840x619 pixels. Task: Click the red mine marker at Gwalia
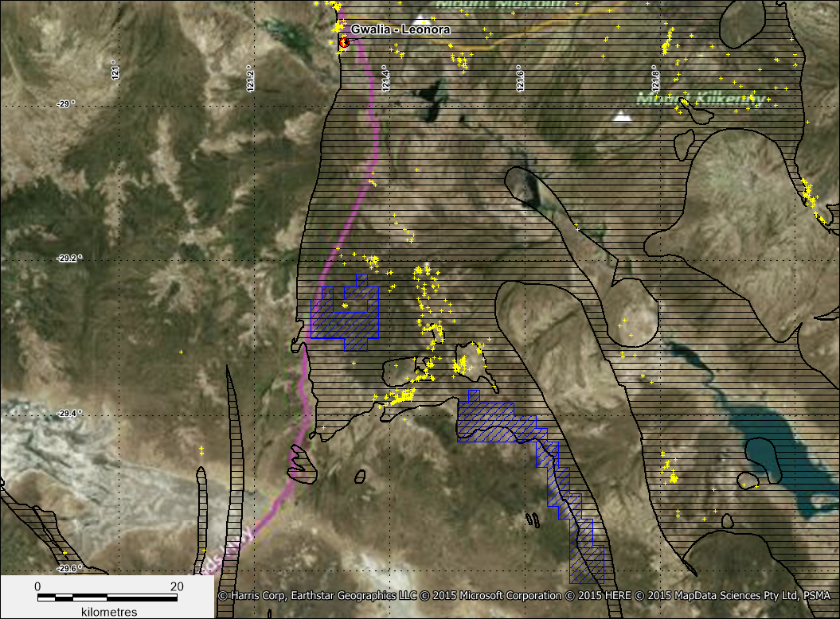pos(344,43)
